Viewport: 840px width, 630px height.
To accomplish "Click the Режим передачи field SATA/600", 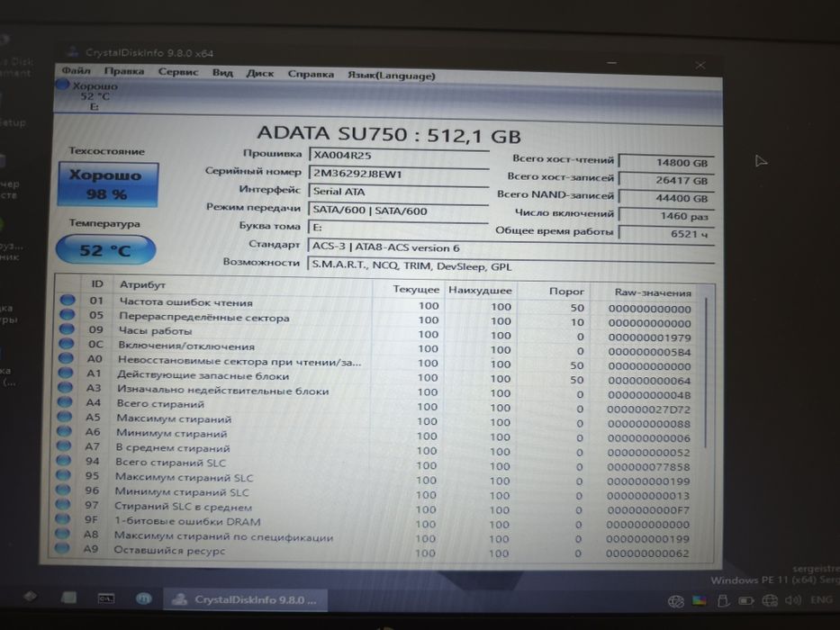I will tap(399, 210).
